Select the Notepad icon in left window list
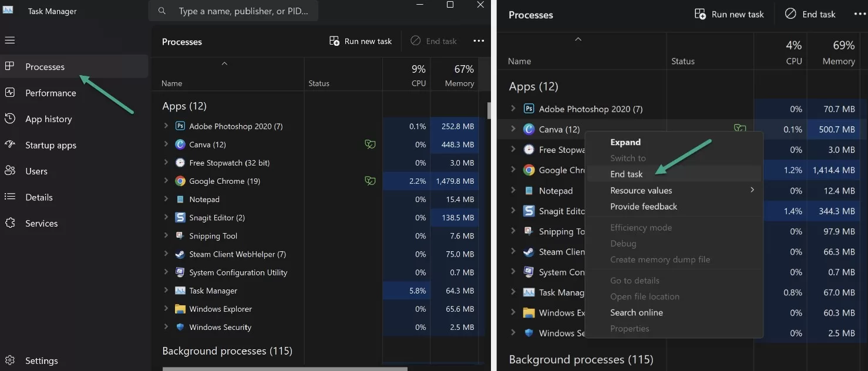 point(180,200)
